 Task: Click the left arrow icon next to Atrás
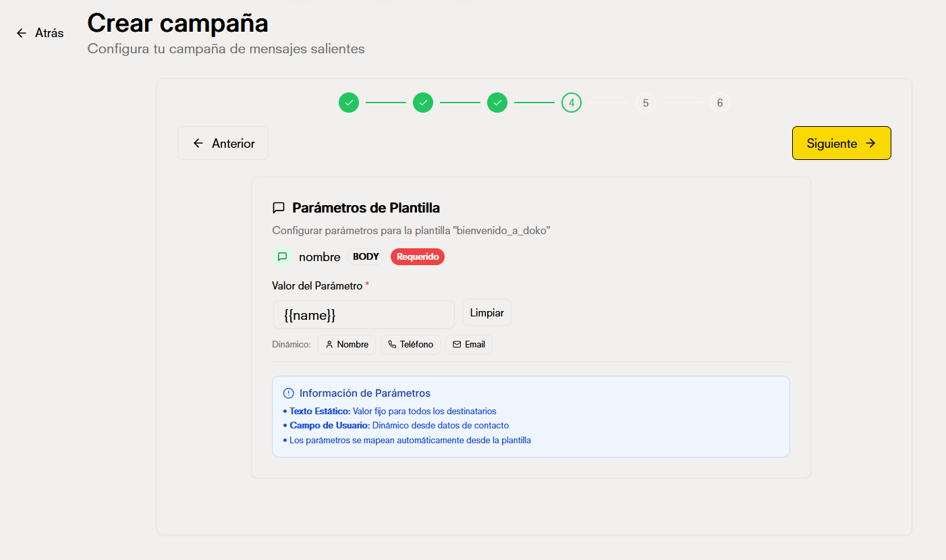[20, 32]
